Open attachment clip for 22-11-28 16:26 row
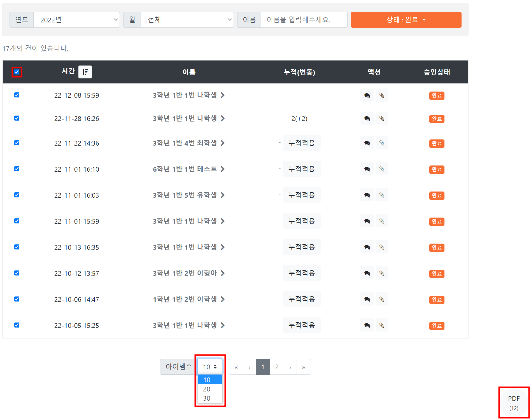 (382, 119)
